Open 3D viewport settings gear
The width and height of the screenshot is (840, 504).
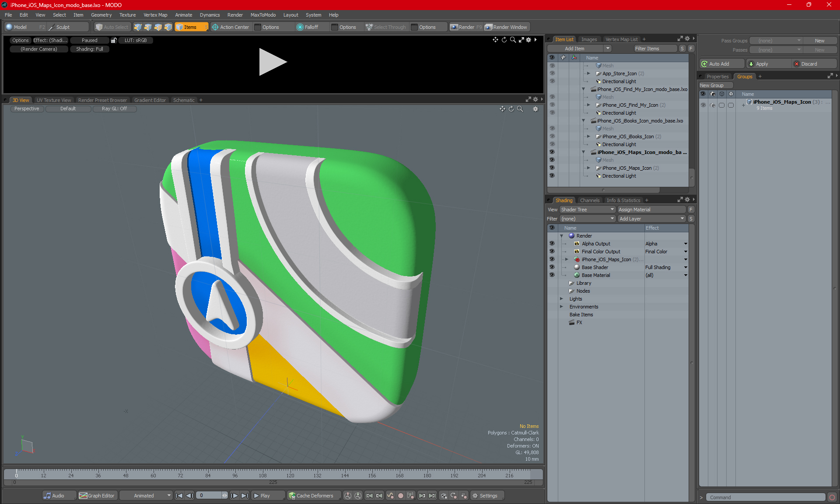click(535, 109)
